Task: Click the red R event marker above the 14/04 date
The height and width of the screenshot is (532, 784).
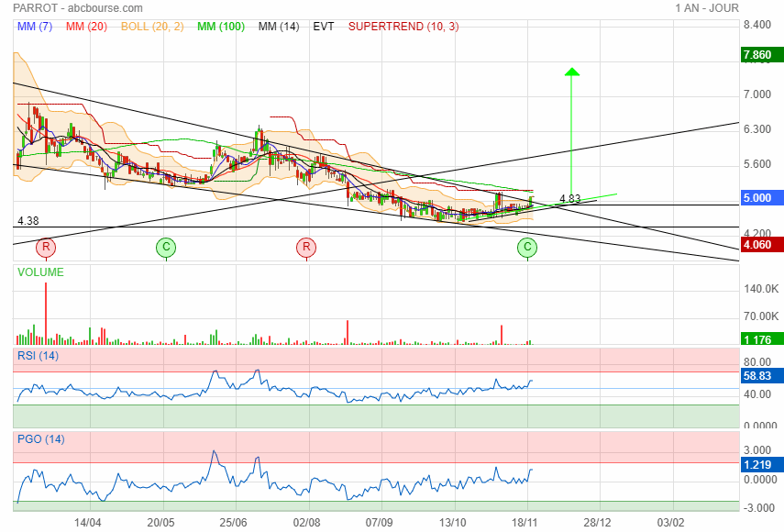Action: (46, 247)
